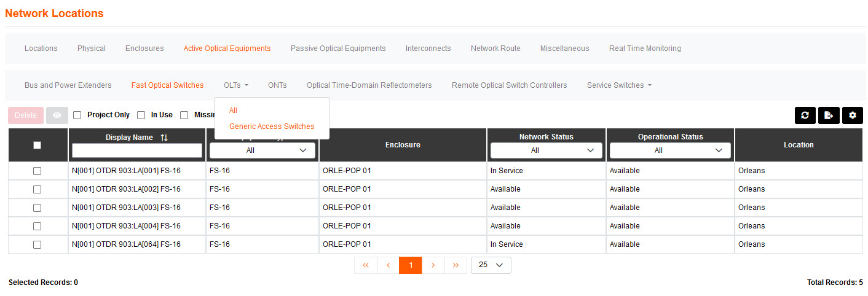Click the Enclosure column header
The image size is (868, 296).
403,145
